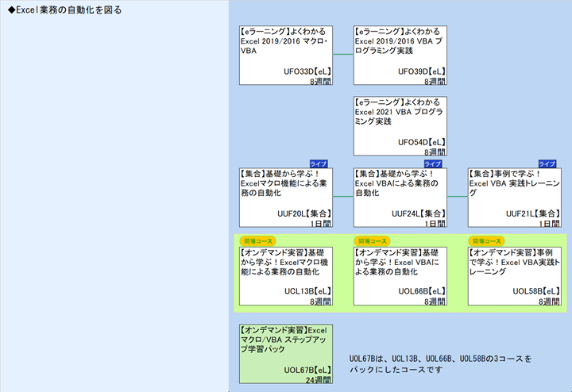Open the UFO54D Excel 2021 VBA course
Screen dimensions: 572x392
tap(400, 126)
